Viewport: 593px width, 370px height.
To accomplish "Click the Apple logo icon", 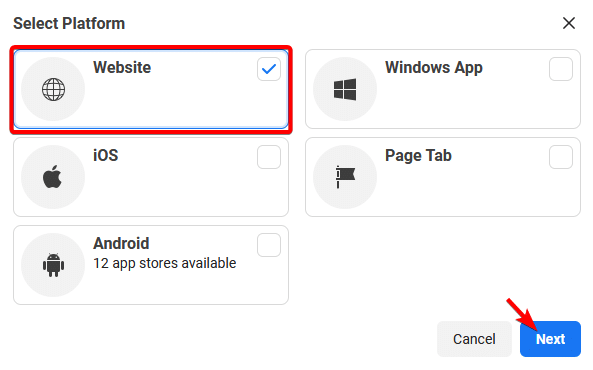I will (x=53, y=176).
